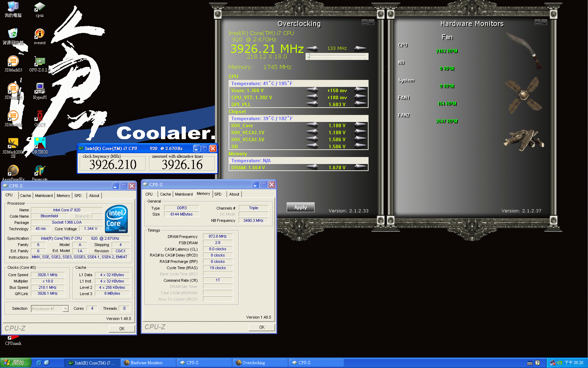Switch to the Overclocking taskbar item

point(260,363)
